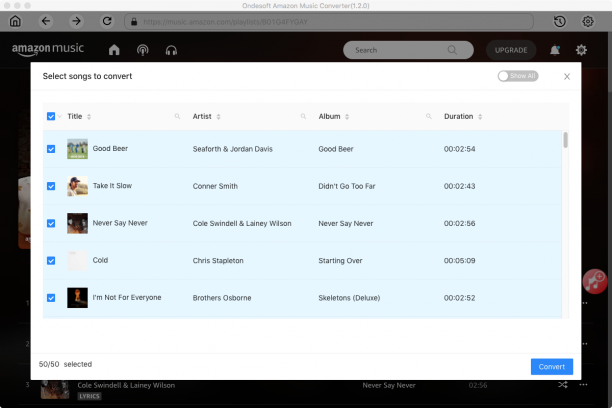Click artist Chris Stapleton
612x408 pixels.
(x=218, y=260)
